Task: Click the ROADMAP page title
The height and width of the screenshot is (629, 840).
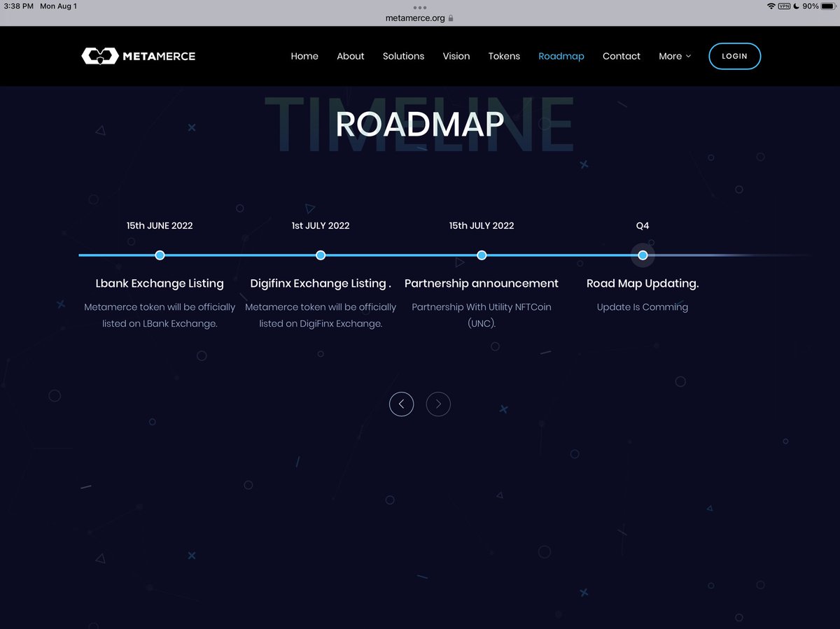Action: click(419, 124)
